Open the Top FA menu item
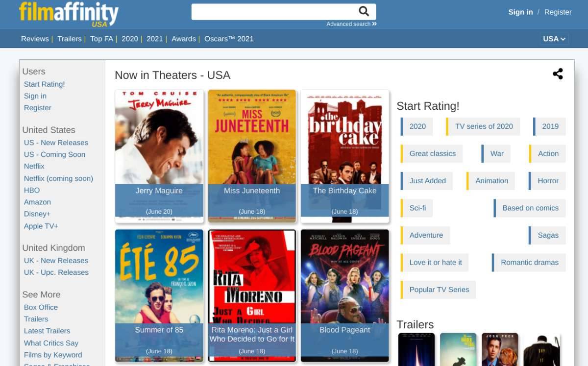 pos(101,39)
